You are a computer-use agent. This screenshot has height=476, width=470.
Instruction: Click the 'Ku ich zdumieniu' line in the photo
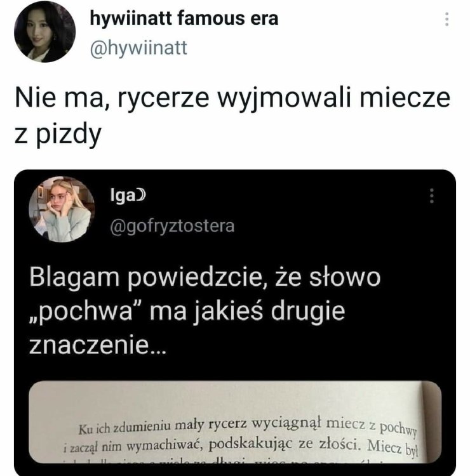click(248, 426)
